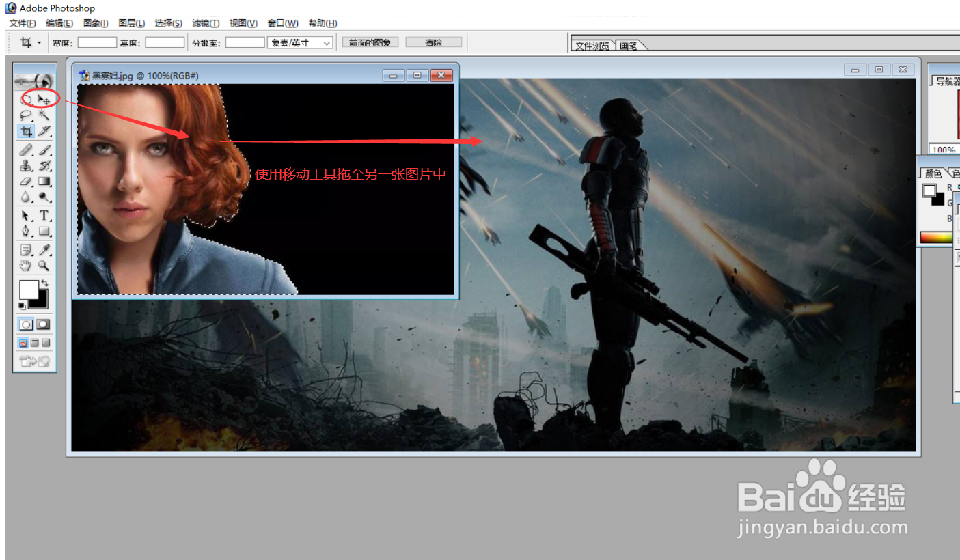Image resolution: width=960 pixels, height=560 pixels.
Task: Select the Lasso tool
Action: (x=26, y=115)
